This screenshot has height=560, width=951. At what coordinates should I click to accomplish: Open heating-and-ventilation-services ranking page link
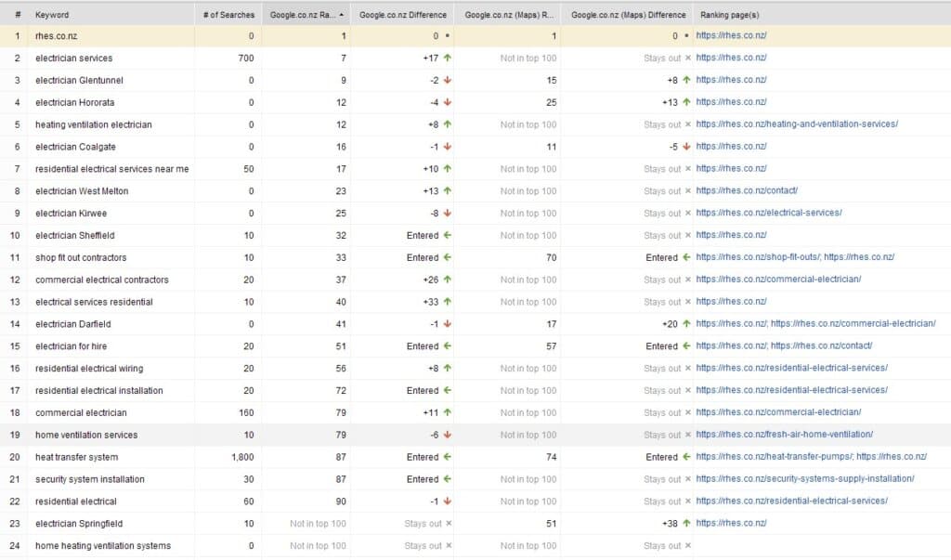[797, 124]
